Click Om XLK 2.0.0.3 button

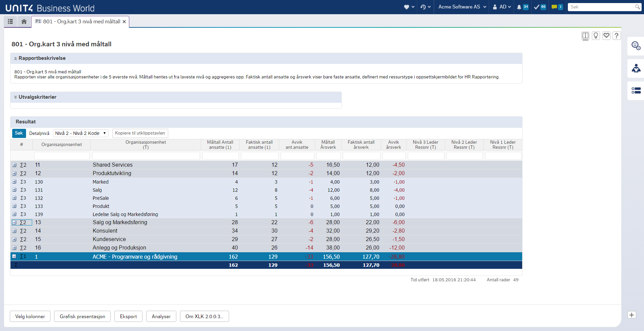[x=204, y=316]
